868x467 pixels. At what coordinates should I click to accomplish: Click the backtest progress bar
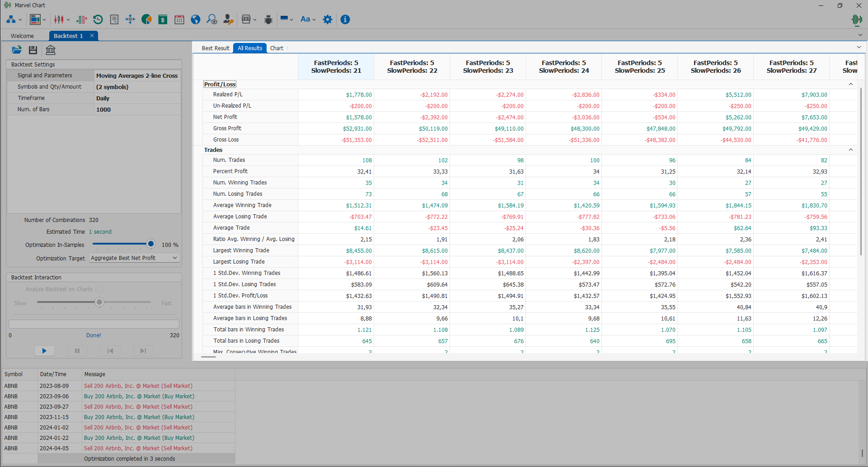pyautogui.click(x=94, y=324)
